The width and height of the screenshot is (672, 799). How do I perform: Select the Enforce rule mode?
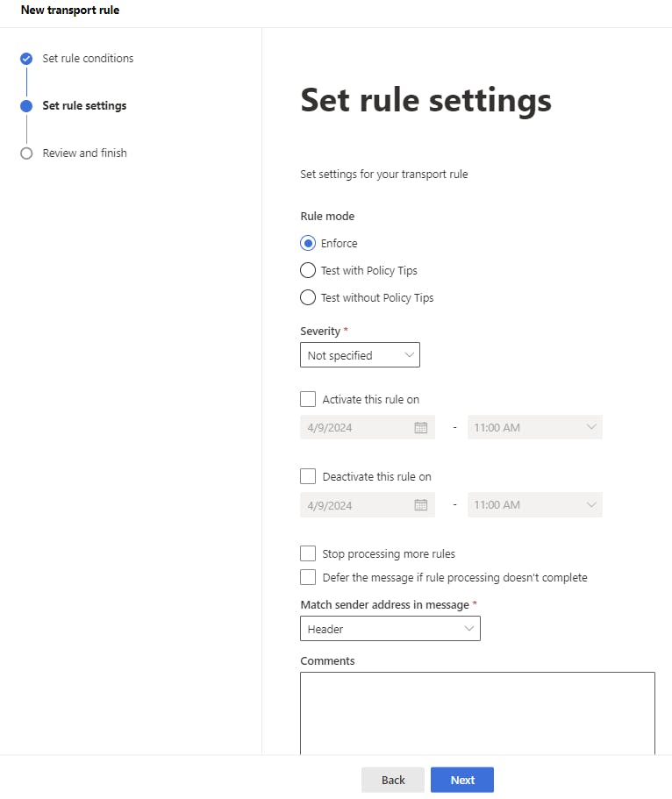308,243
